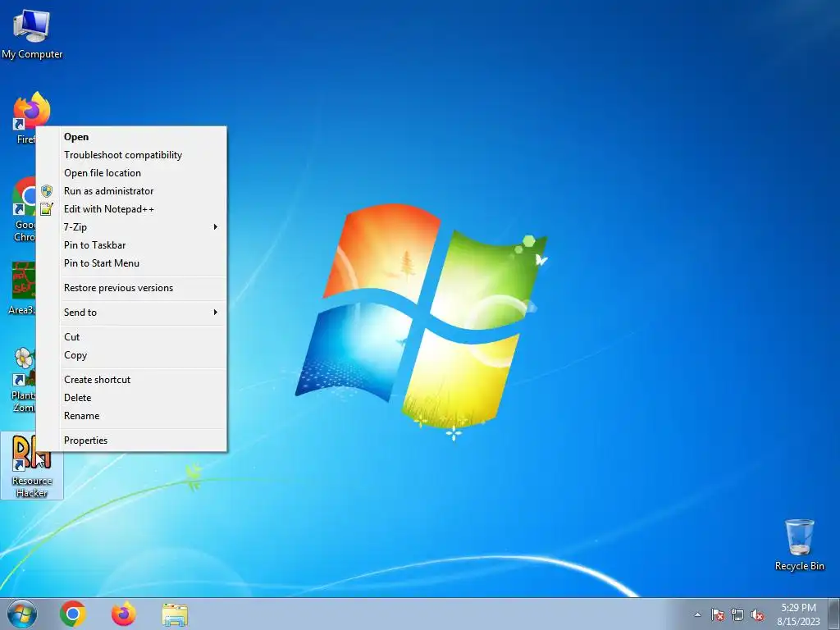Launch Firefox from the taskbar
Screen dimensions: 840x630
123,614
